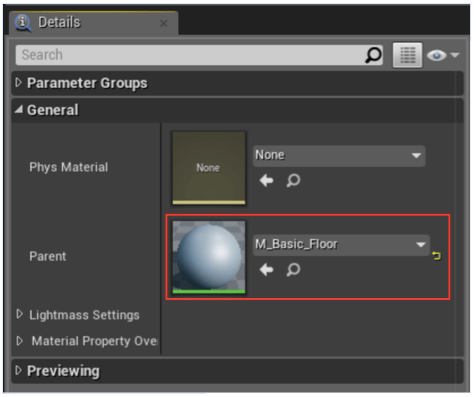Use selected asset arrow for Phys Material

pyautogui.click(x=266, y=181)
